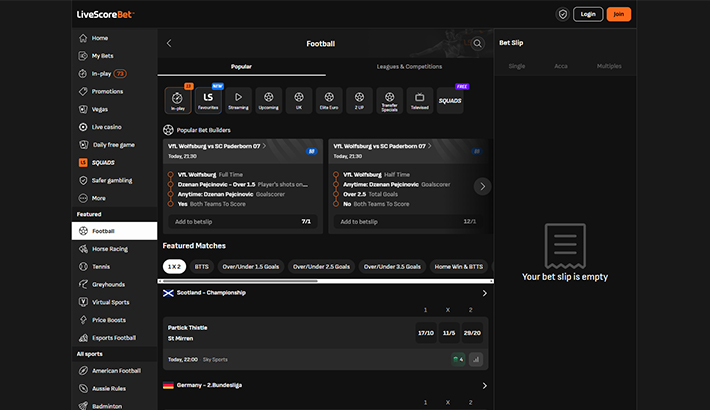Show next bet builder with carousel arrow

tap(482, 186)
